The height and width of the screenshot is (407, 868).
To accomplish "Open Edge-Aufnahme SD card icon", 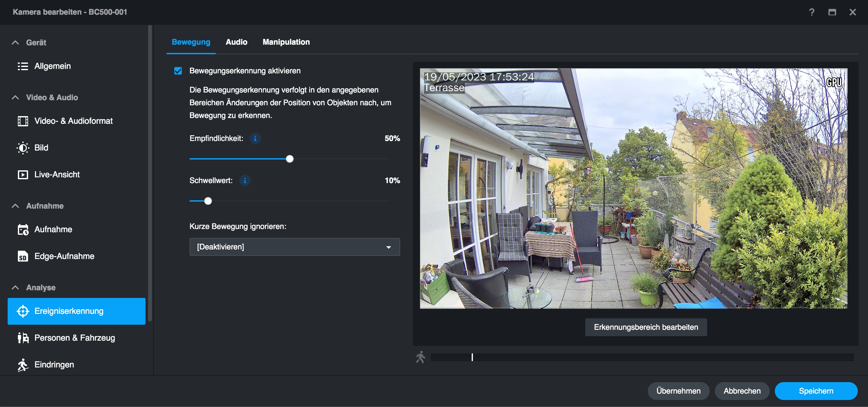I will pos(23,256).
